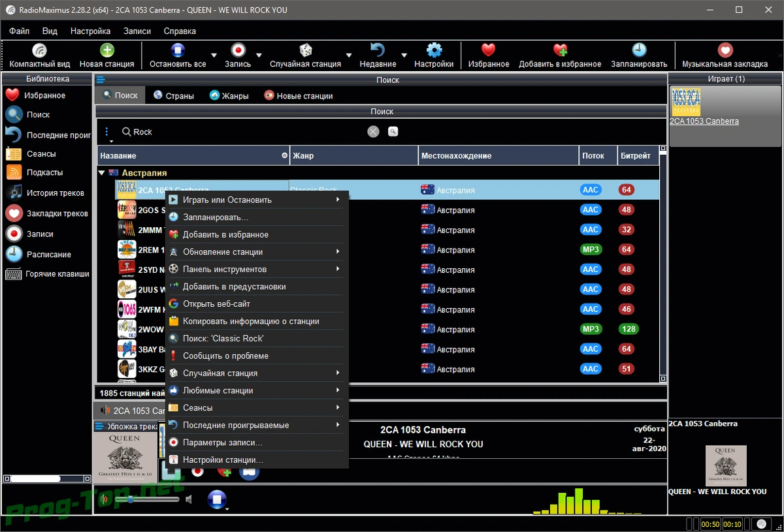Adjust the volume slider in player bar
The width and height of the screenshot is (784, 532).
(x=147, y=499)
